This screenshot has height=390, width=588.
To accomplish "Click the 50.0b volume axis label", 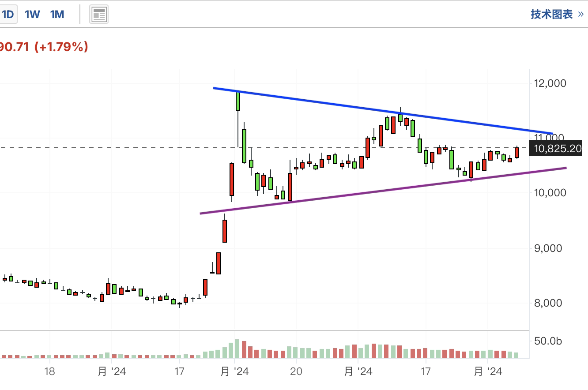I will point(549,341).
